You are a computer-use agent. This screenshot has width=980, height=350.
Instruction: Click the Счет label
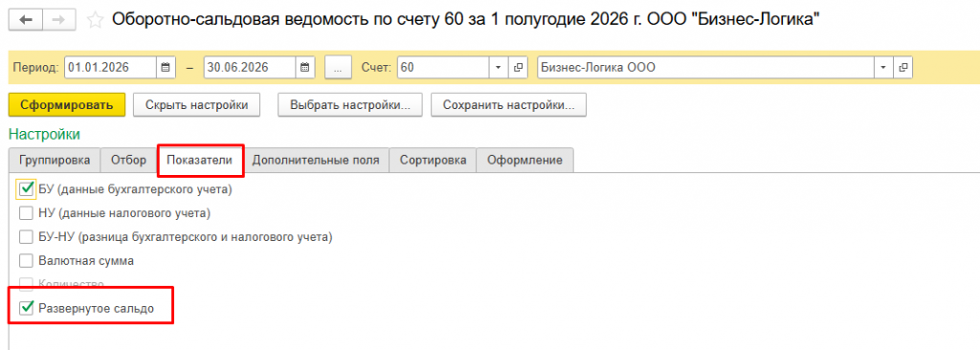click(x=376, y=68)
